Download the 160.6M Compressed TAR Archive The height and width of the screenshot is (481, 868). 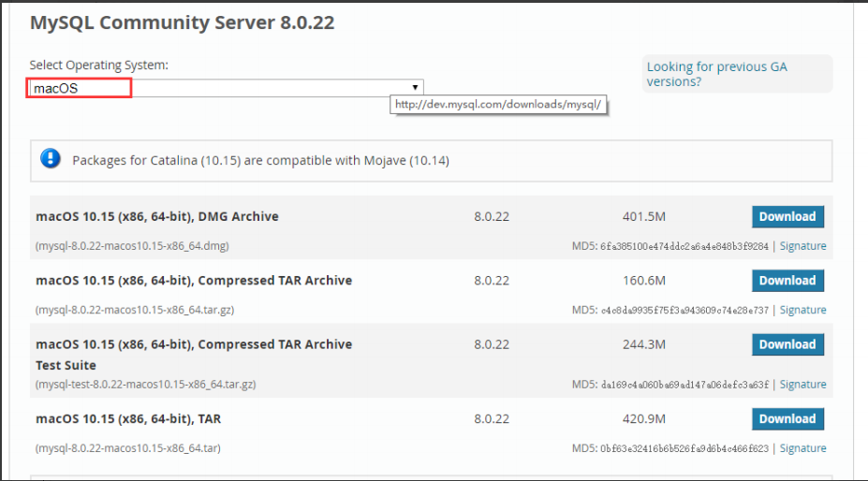787,281
